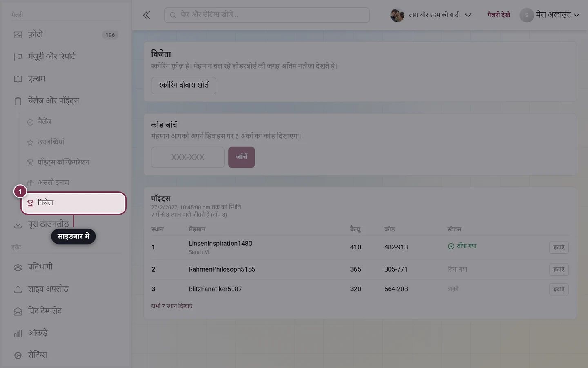Remove BlitzFanatiker5087 with हटाएं button
This screenshot has width=588, height=368.
[559, 289]
